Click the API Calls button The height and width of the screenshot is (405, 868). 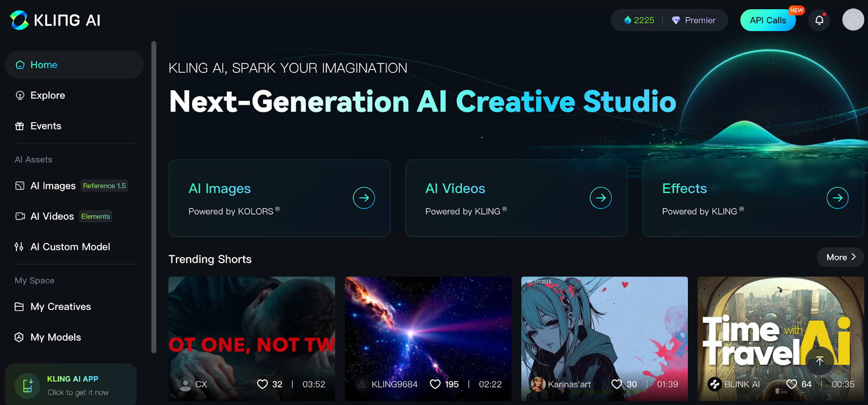click(768, 20)
